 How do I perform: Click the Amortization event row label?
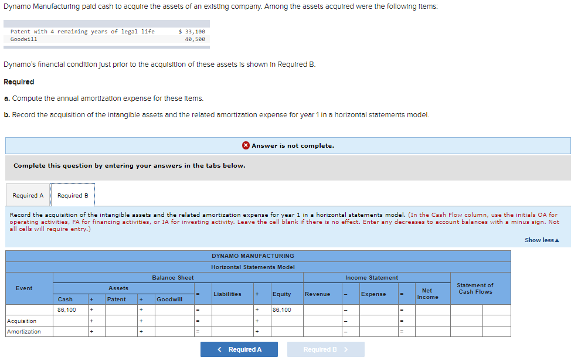tap(29, 331)
